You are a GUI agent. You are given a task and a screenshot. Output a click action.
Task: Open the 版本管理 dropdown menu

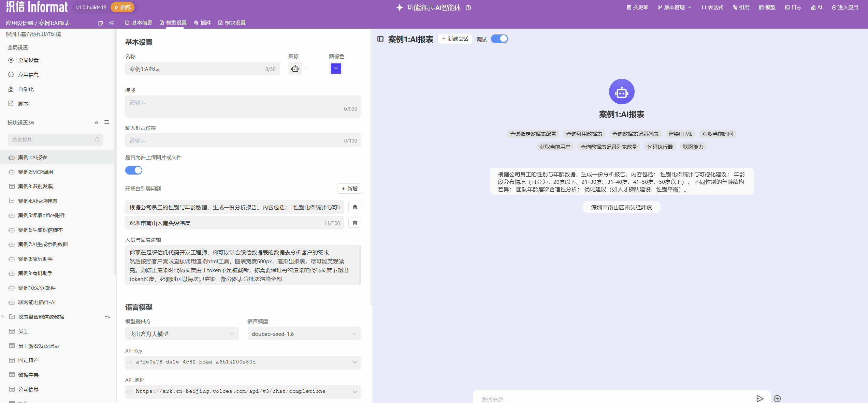(675, 8)
